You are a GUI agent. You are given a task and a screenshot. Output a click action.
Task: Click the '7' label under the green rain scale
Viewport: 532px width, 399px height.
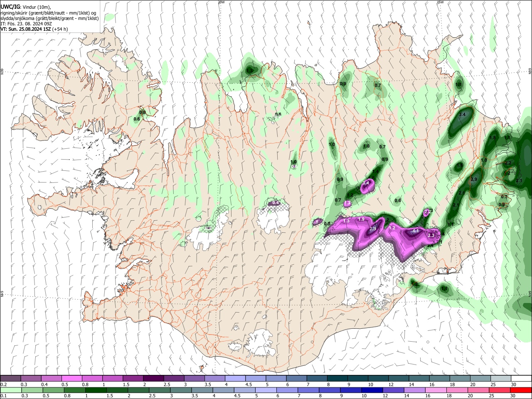(299, 396)
